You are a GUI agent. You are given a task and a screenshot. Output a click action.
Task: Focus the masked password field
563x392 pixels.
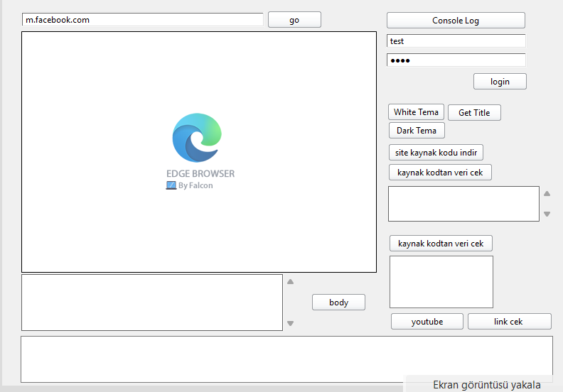pyautogui.click(x=456, y=60)
